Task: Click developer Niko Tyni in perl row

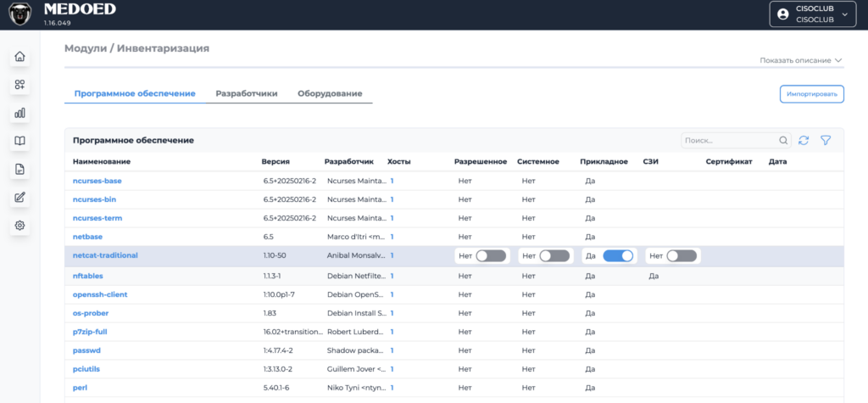Action: 355,388
